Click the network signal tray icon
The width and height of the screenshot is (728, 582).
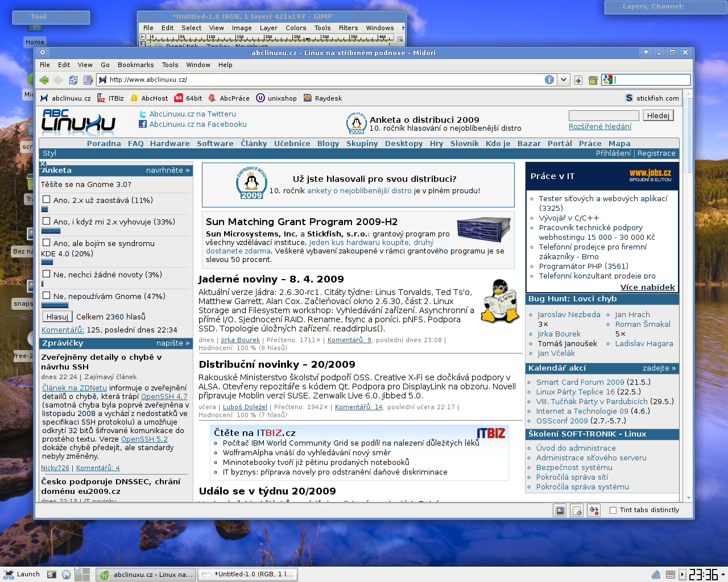click(656, 575)
